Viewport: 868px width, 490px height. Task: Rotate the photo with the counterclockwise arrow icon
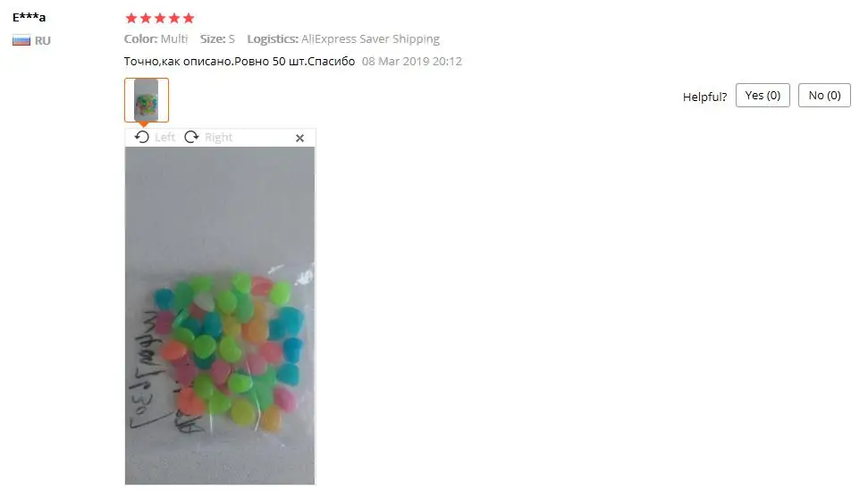(x=142, y=137)
